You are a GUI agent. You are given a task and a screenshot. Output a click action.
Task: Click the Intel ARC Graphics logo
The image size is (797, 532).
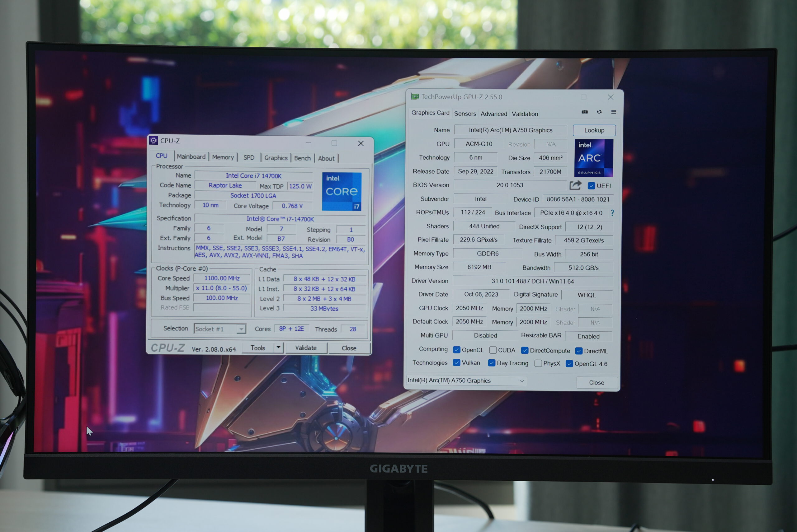(594, 158)
